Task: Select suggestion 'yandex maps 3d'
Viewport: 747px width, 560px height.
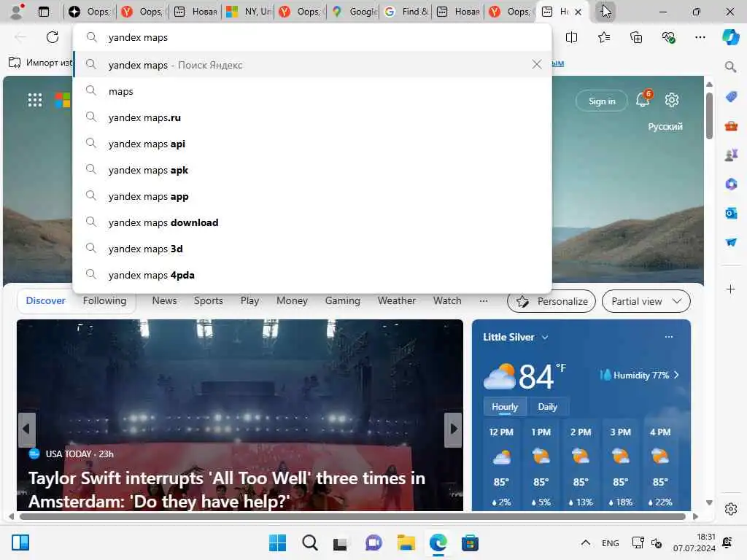Action: point(312,249)
